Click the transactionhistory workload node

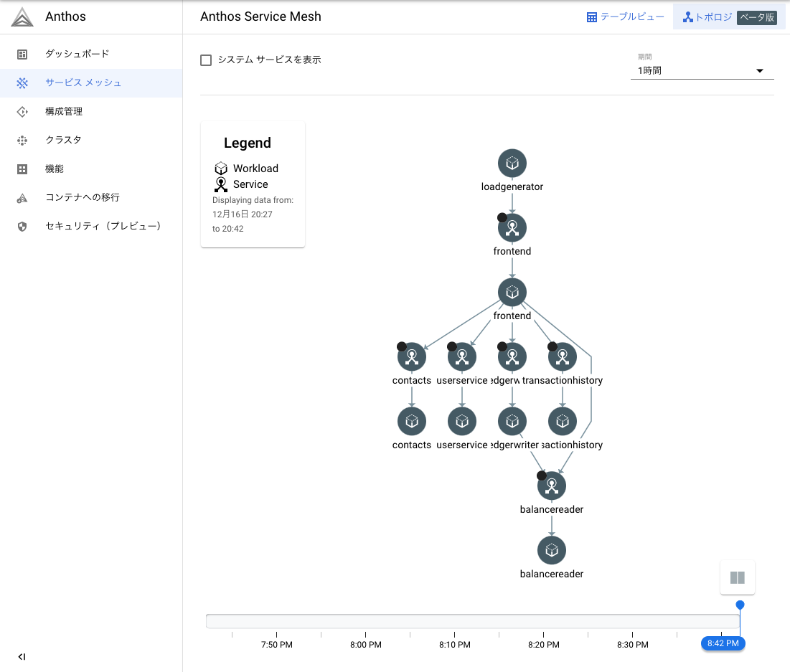pos(563,421)
